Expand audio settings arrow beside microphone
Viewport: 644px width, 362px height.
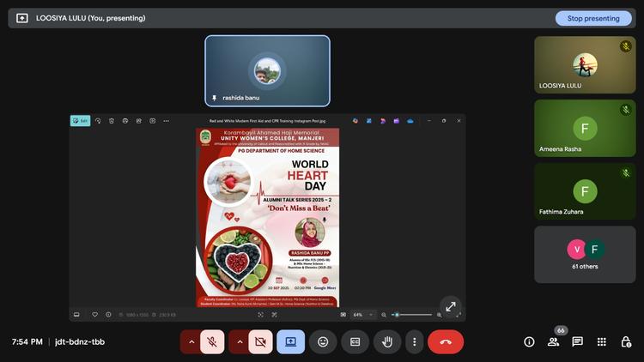point(190,341)
